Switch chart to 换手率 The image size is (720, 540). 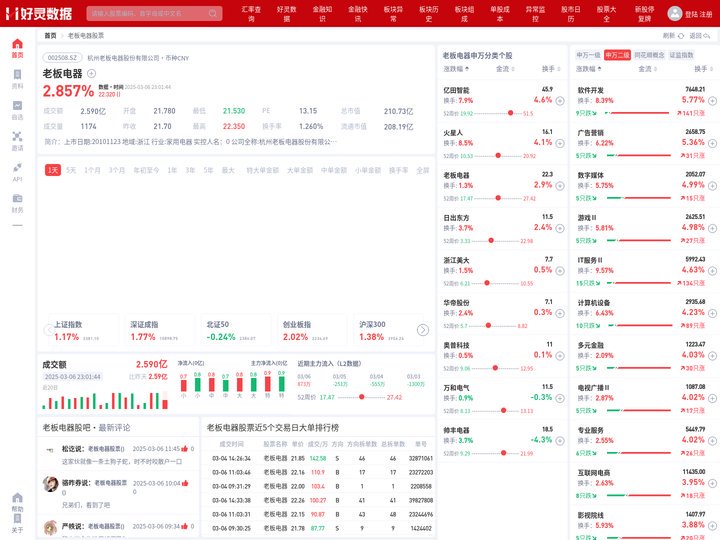398,170
